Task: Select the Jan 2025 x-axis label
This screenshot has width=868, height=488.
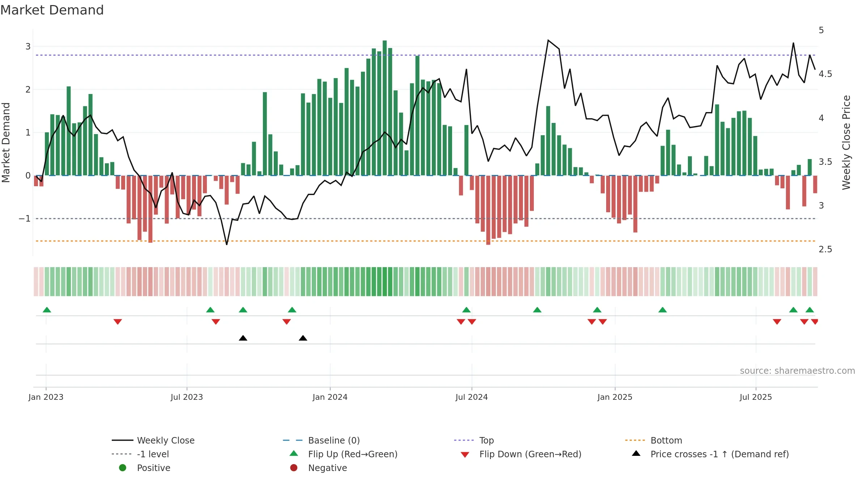Action: (x=615, y=397)
